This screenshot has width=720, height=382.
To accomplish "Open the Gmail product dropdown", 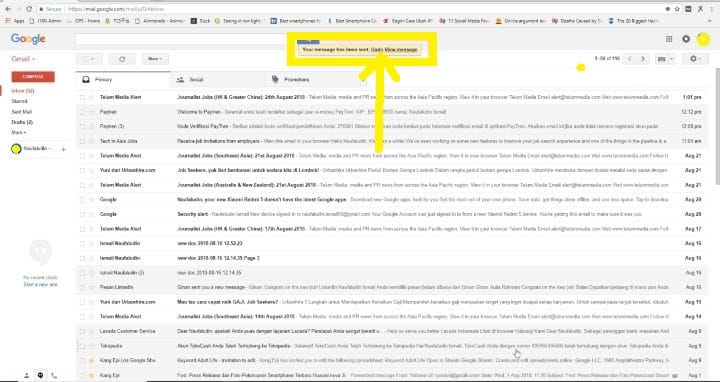I will [x=23, y=59].
